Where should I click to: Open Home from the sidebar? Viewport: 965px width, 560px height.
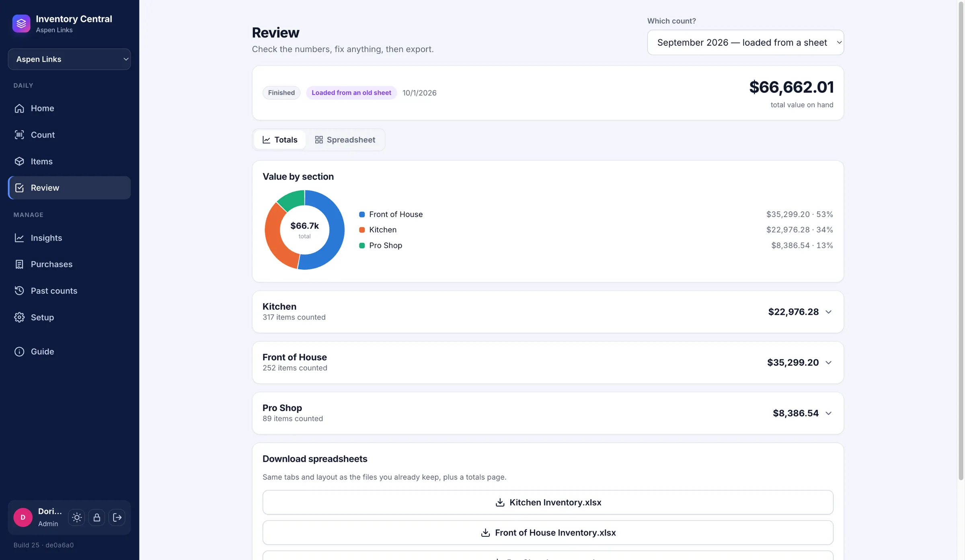69,108
